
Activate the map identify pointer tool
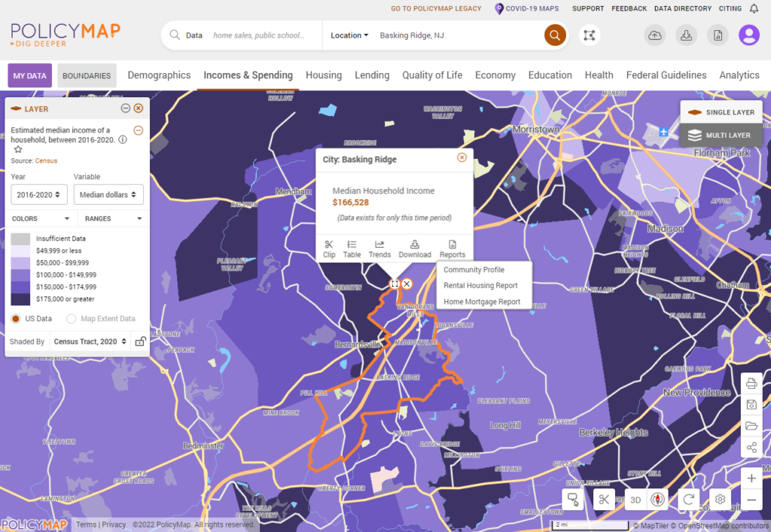573,500
